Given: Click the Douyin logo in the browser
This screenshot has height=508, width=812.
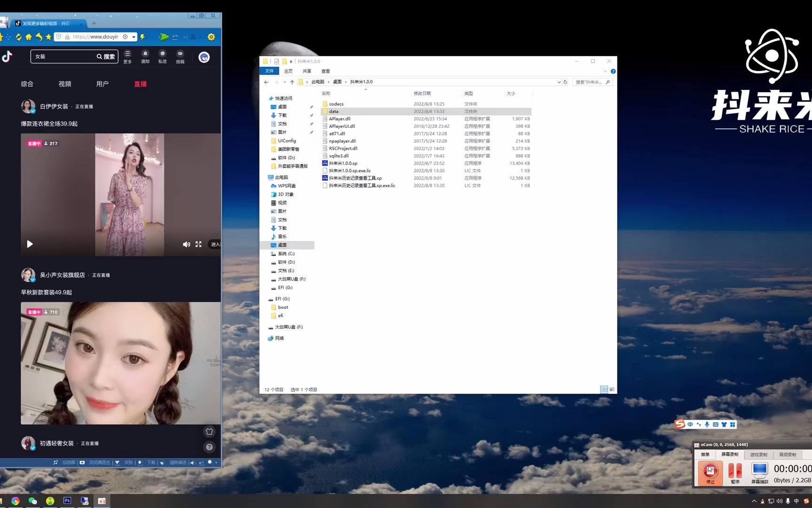Looking at the screenshot, I should (7, 56).
